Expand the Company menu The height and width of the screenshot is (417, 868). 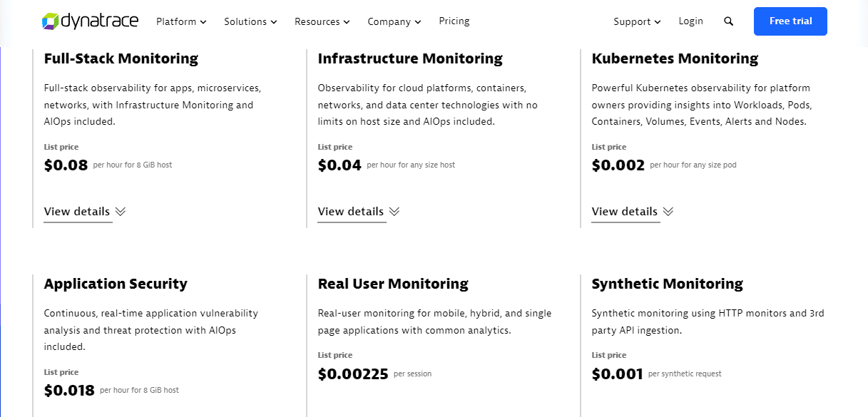click(394, 21)
